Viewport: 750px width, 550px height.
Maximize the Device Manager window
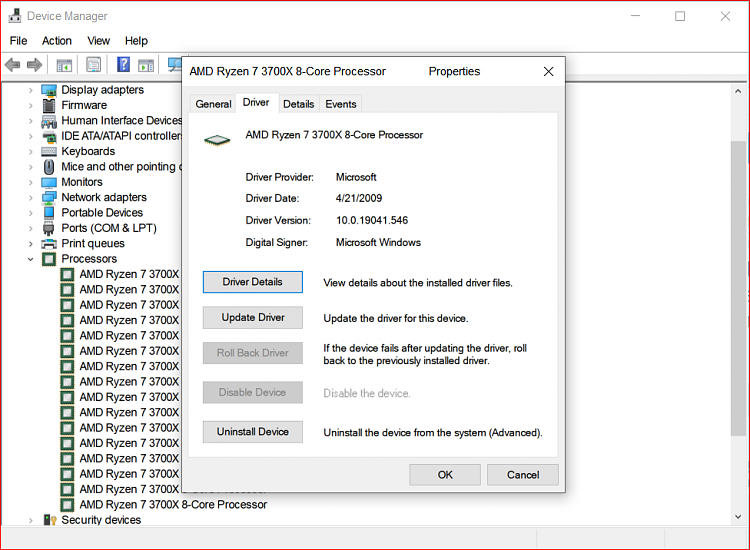[x=680, y=16]
